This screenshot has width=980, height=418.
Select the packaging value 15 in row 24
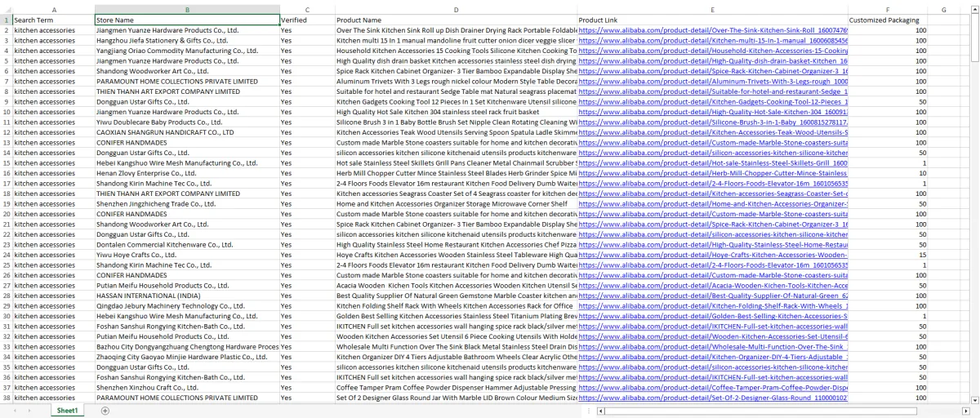click(x=888, y=255)
